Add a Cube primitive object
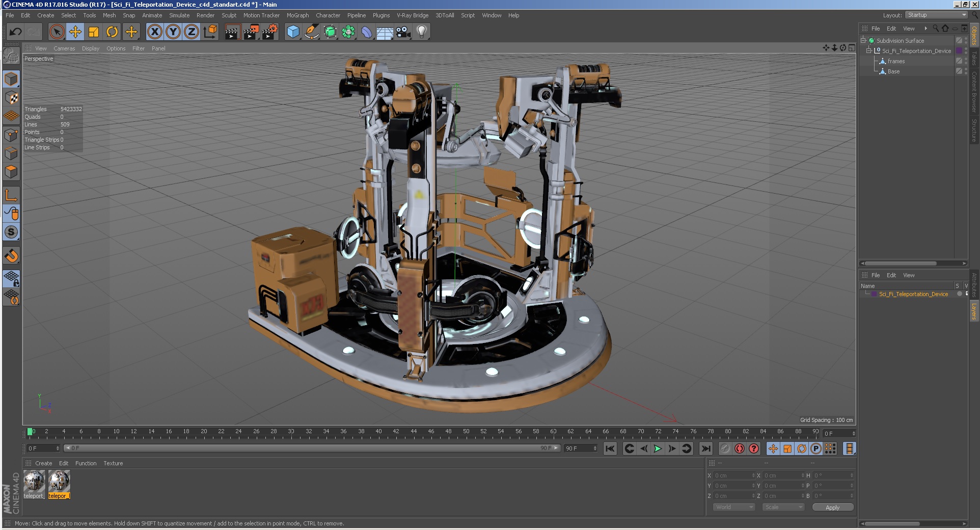Screen dimensions: 980x530 coord(293,32)
